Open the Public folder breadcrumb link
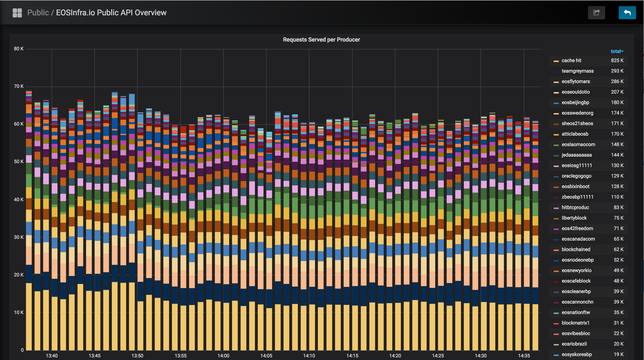 [x=38, y=13]
